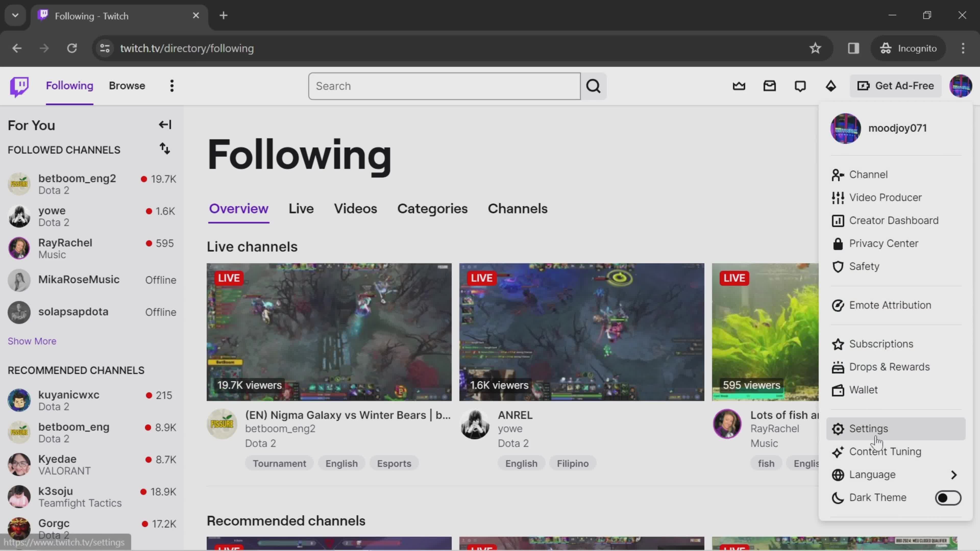Select the Live tab in Following
The image size is (980, 551).
[x=301, y=208]
